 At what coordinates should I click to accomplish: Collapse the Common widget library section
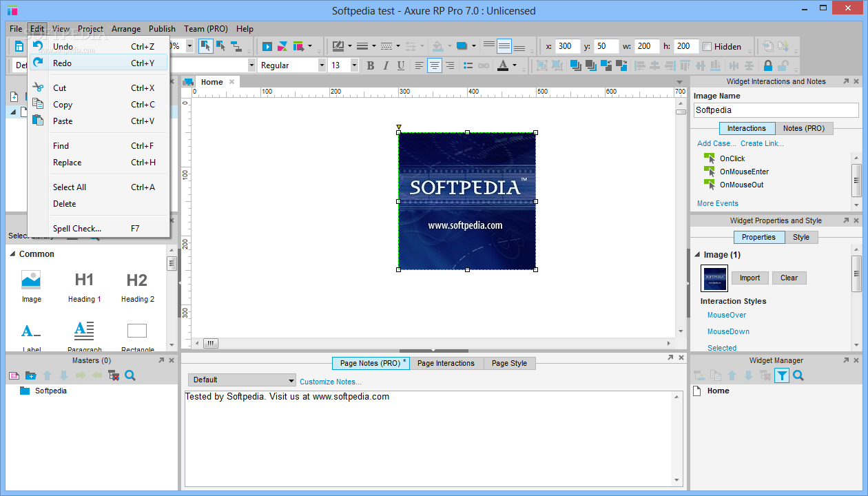[12, 254]
